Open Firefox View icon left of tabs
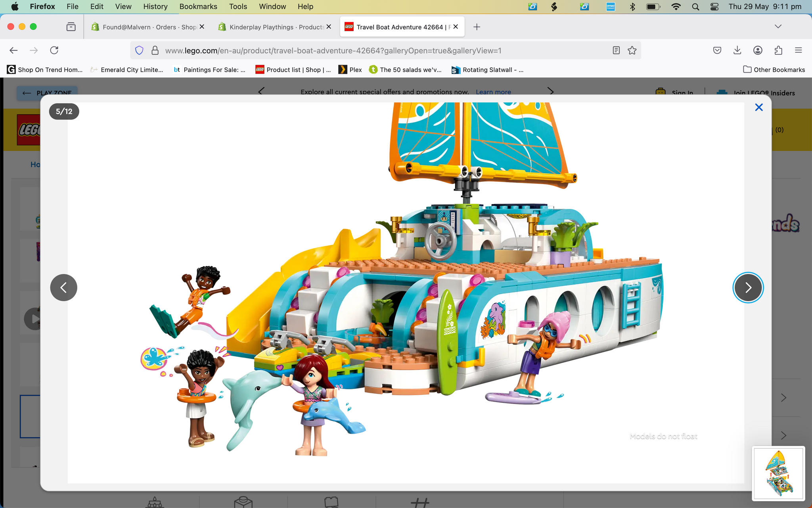 (x=71, y=27)
